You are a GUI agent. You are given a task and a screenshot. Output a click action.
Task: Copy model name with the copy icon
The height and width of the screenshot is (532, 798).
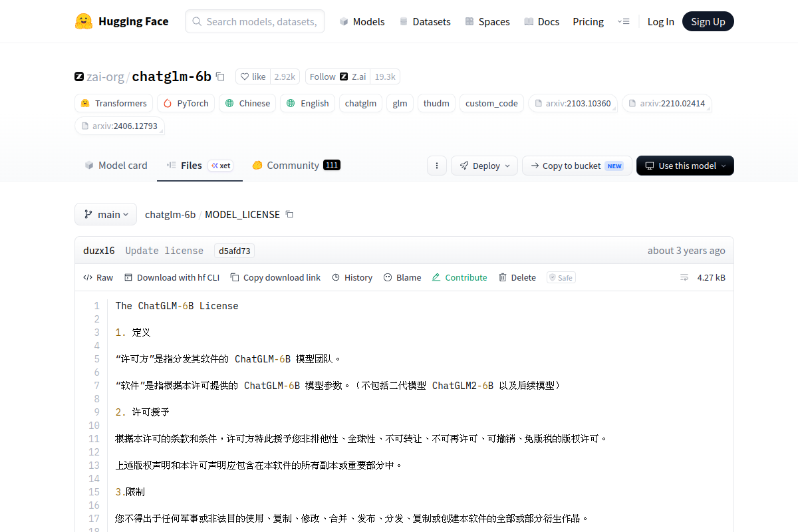(x=220, y=76)
